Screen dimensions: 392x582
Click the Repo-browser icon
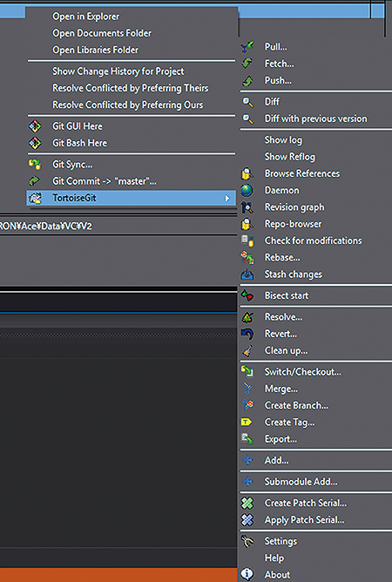point(247,224)
